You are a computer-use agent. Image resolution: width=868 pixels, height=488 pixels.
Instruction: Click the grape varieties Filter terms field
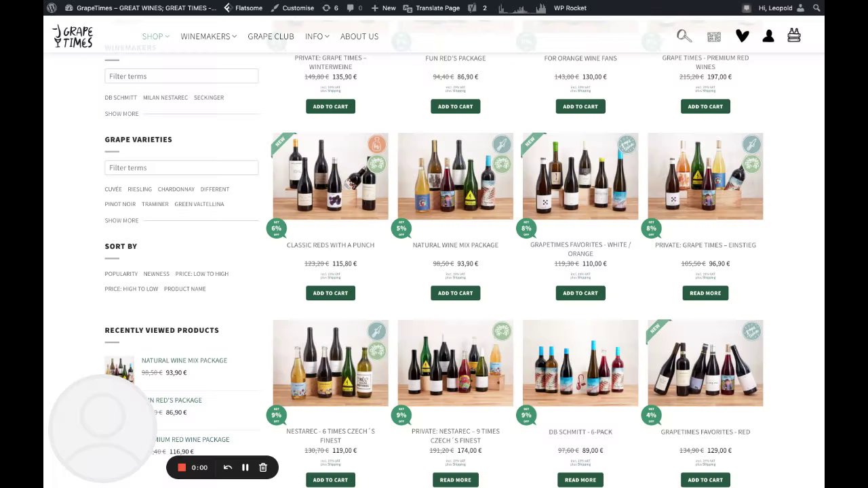pyautogui.click(x=181, y=167)
